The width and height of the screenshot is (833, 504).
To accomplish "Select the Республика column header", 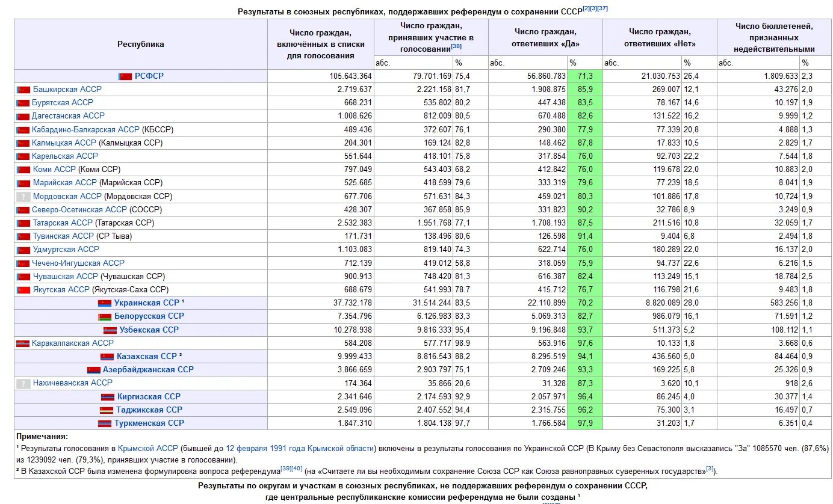I will tap(140, 44).
